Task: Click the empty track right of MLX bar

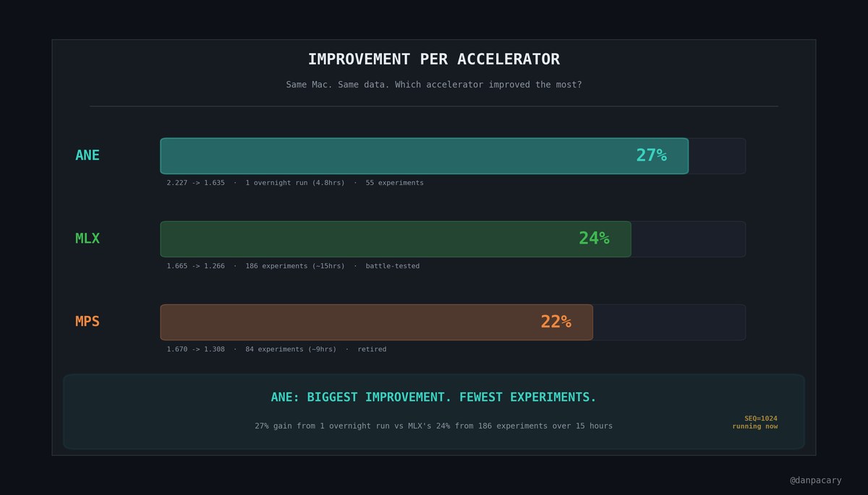Action: click(x=688, y=239)
